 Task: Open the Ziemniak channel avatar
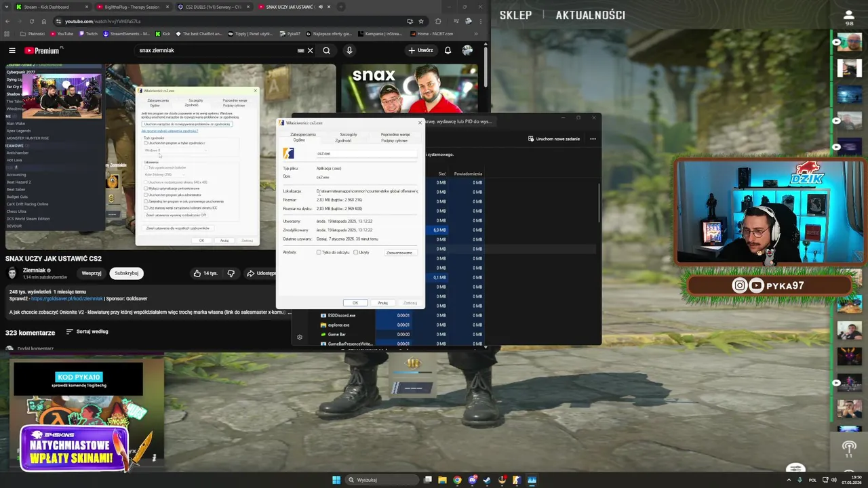pyautogui.click(x=12, y=272)
